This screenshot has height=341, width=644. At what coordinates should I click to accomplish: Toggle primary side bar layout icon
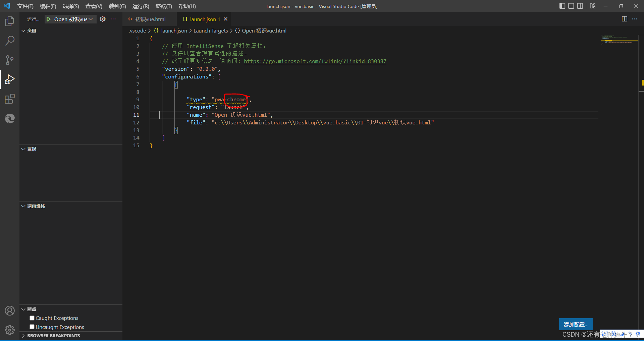pos(562,6)
